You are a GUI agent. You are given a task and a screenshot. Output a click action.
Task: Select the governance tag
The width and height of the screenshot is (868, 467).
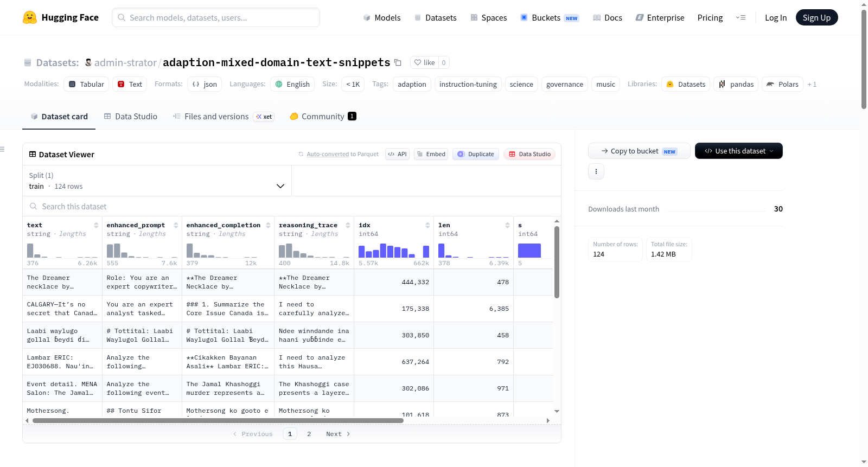tap(564, 84)
